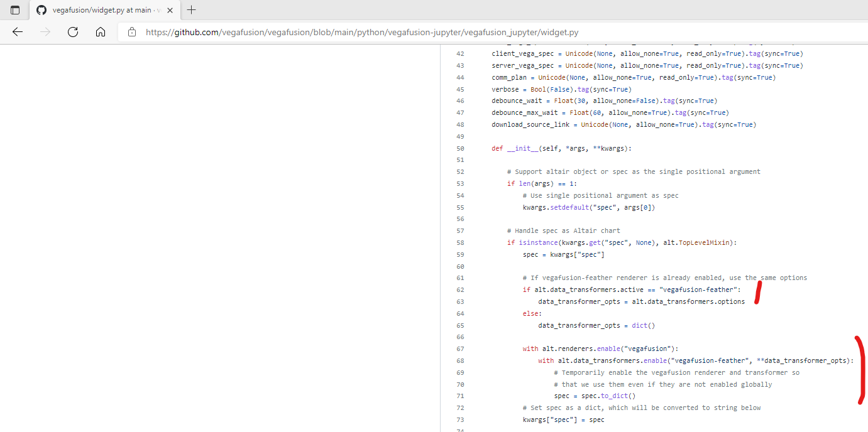Click data_transformer_opts = dict() line
Viewport: 868px width, 432px height.
click(x=596, y=325)
